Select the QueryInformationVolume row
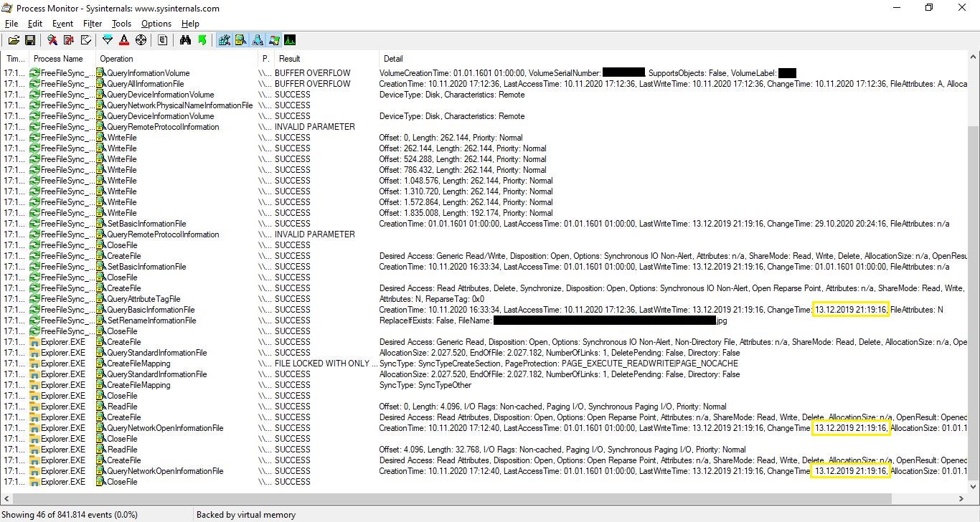 click(484, 73)
